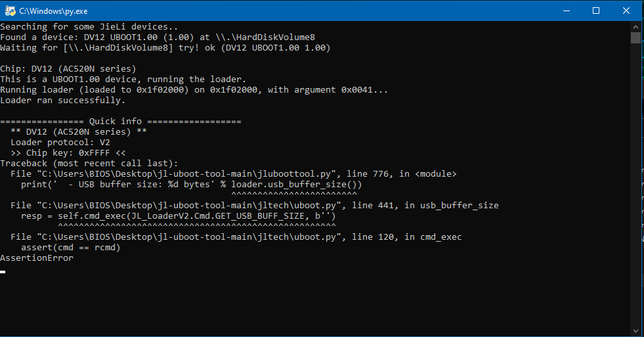Click the 'Loader ran successfully.' message
Screen dimensions: 644x337
63,101
